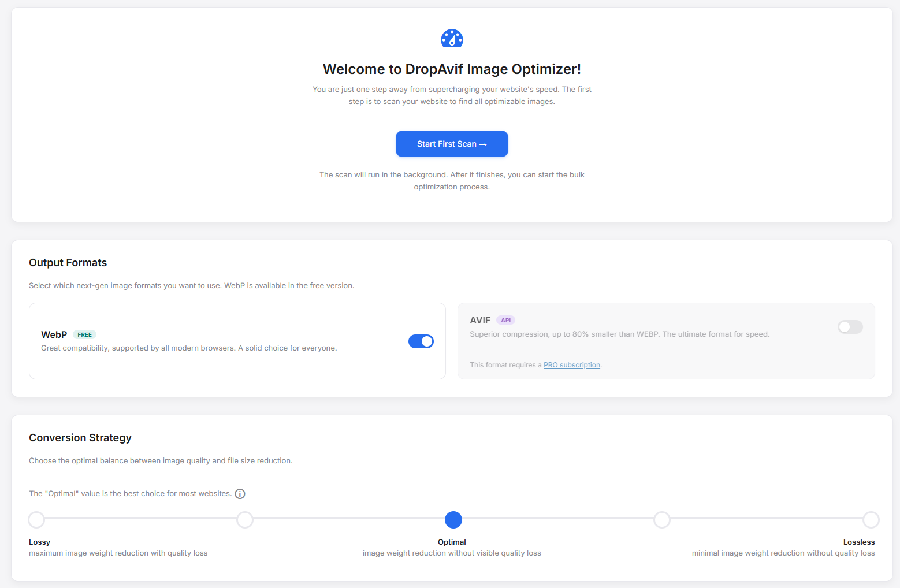Click the info icon beside Optimal hint

pos(240,494)
